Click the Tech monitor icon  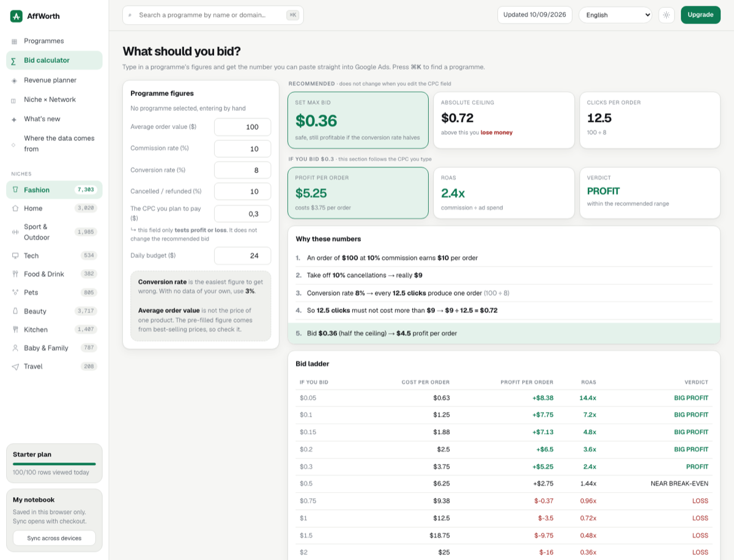[x=15, y=256]
